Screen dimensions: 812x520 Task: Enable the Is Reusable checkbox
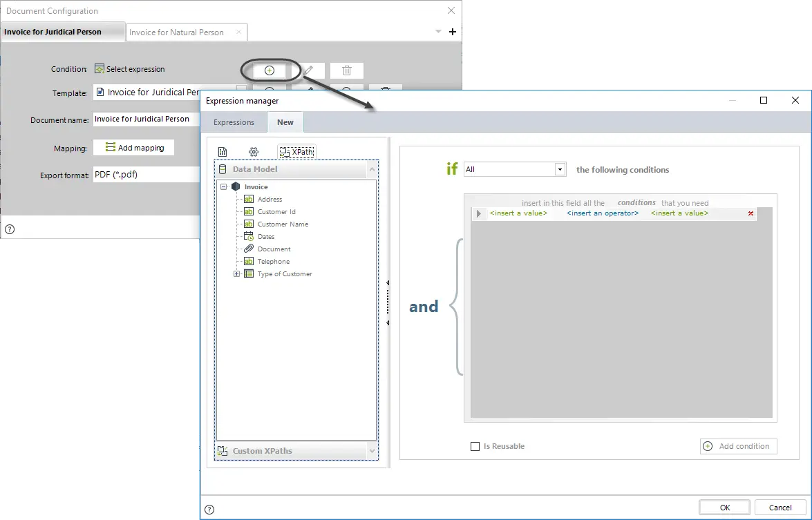(x=475, y=447)
